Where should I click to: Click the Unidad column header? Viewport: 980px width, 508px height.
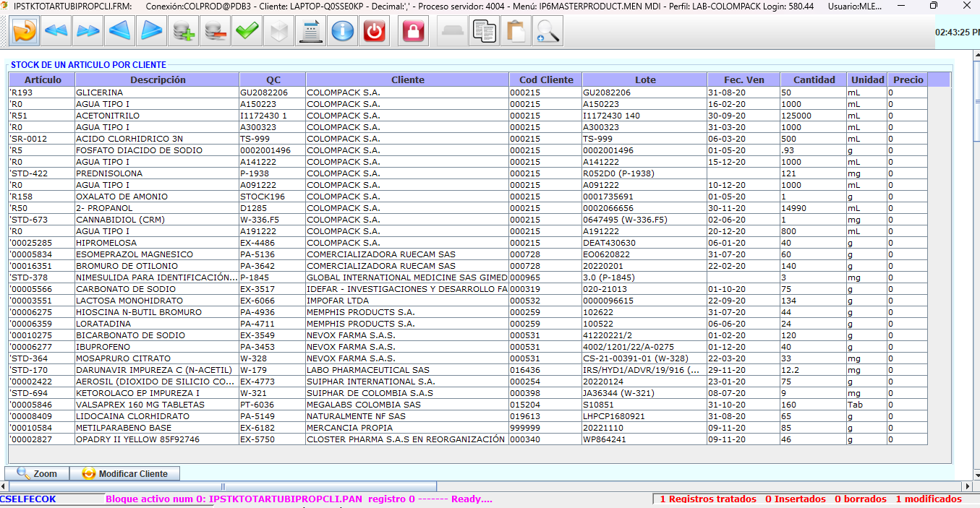pos(867,79)
